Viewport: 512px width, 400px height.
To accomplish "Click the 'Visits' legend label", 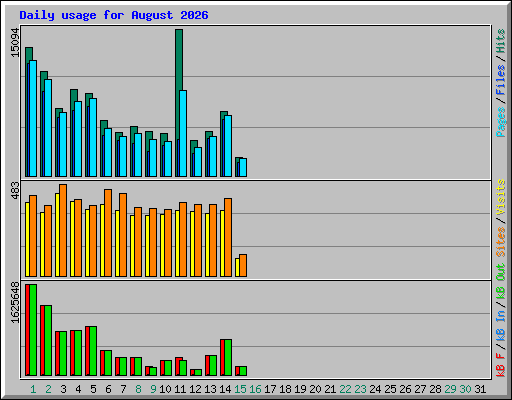I will 501,197.
